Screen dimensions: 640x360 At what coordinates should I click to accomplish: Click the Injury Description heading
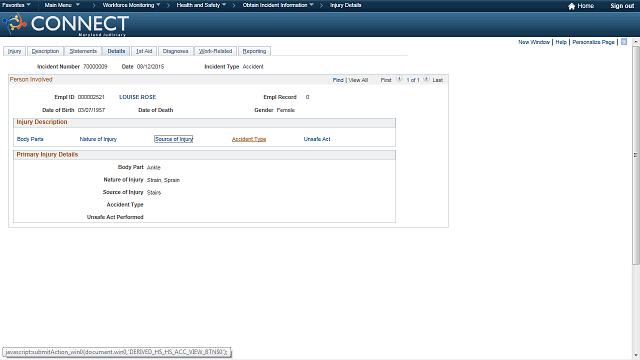click(x=42, y=122)
